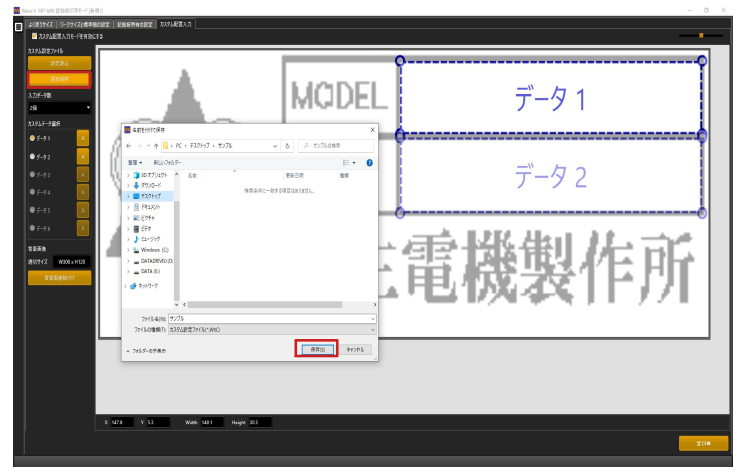Click the 設定保存 button

click(x=59, y=79)
